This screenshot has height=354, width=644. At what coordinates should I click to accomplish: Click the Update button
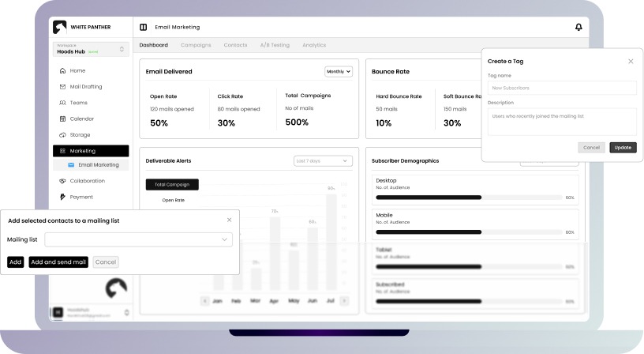click(x=623, y=148)
